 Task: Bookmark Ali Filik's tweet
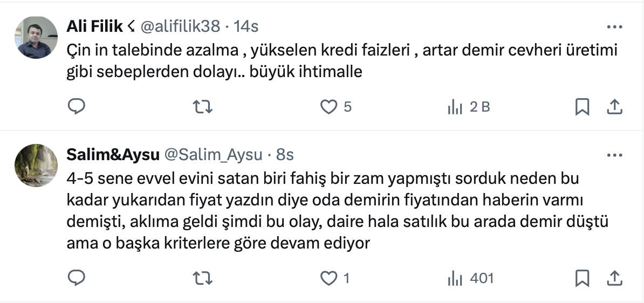pyautogui.click(x=582, y=107)
